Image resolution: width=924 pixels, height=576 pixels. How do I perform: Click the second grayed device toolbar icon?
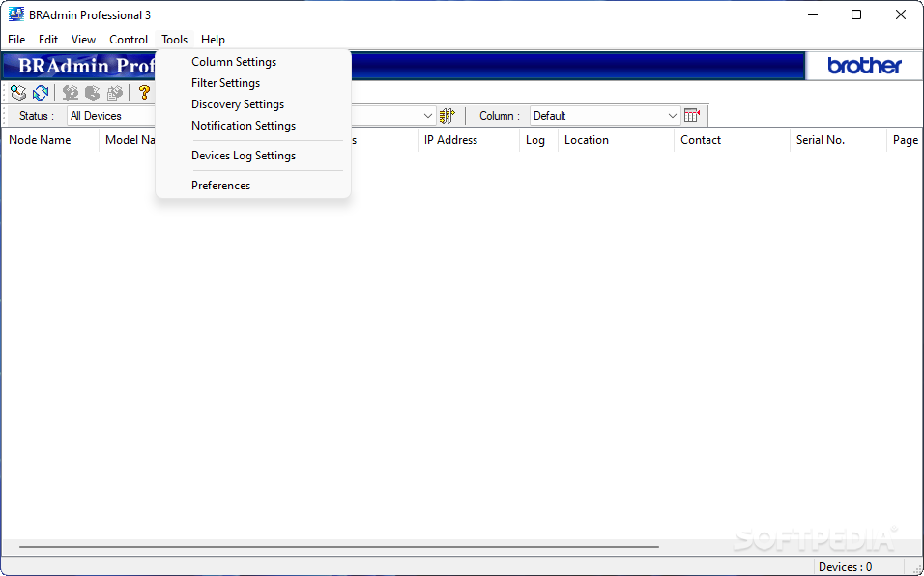[x=93, y=93]
